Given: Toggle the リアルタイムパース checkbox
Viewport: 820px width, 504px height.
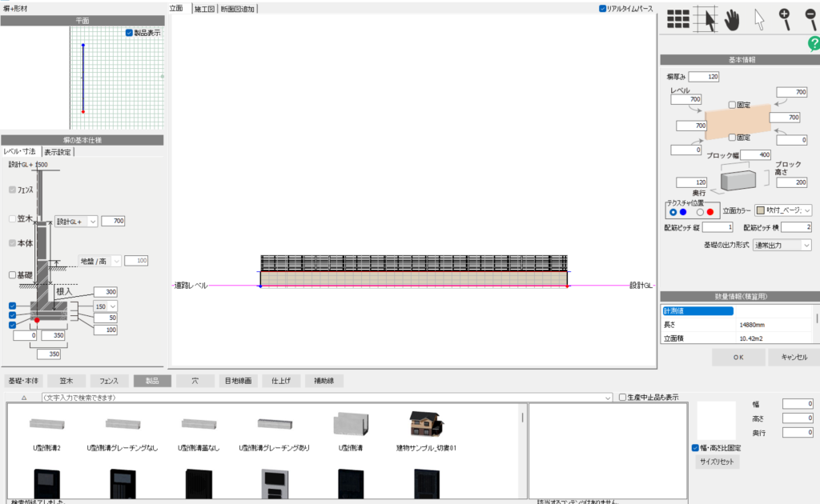Looking at the screenshot, I should click(603, 9).
